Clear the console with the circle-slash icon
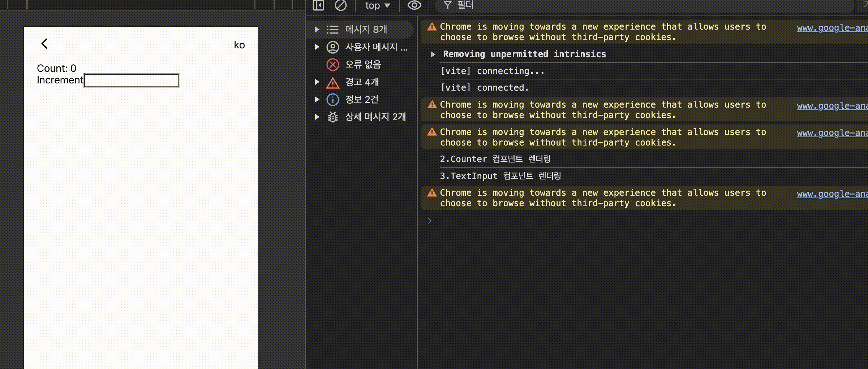 [x=340, y=5]
